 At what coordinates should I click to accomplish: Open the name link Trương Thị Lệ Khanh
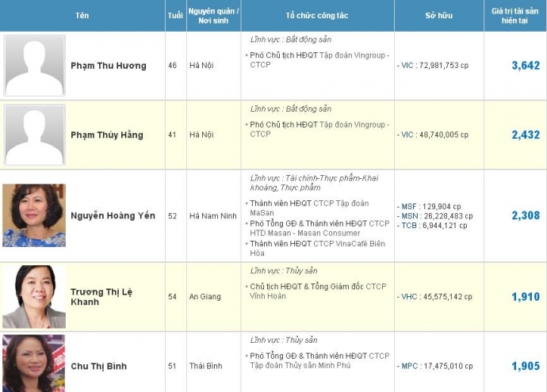tap(101, 296)
